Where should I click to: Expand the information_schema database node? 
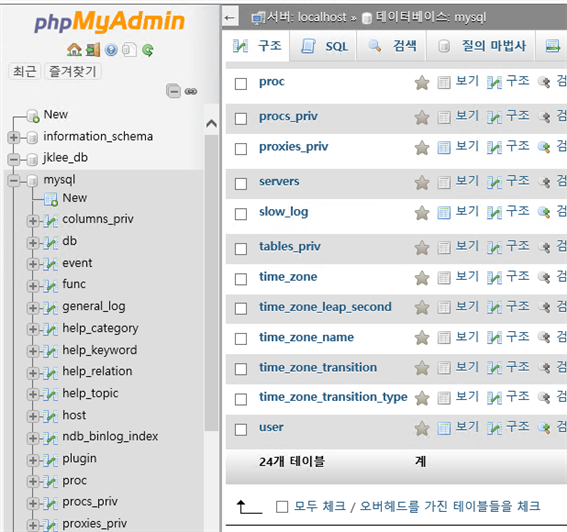tap(14, 137)
